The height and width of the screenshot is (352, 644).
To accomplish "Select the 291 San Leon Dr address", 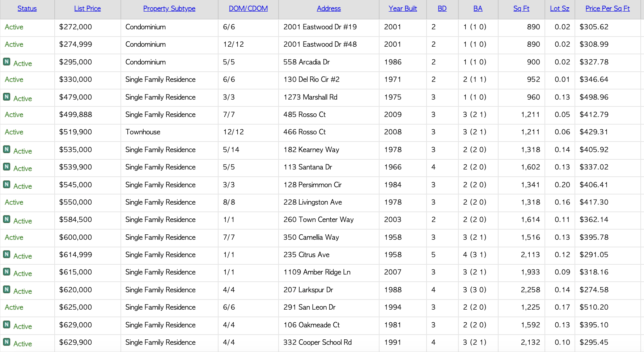I will [309, 307].
